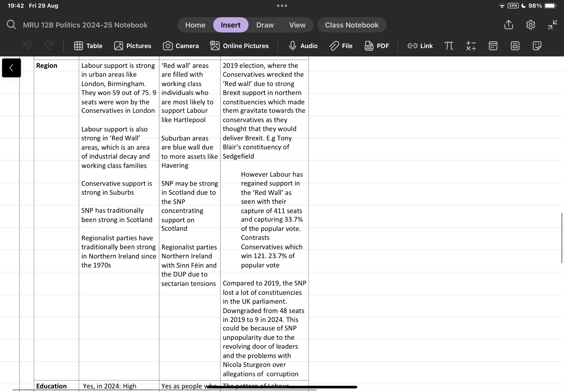Tap the MRU 12B Politics notebook title
This screenshot has height=392, width=564.
[x=85, y=25]
